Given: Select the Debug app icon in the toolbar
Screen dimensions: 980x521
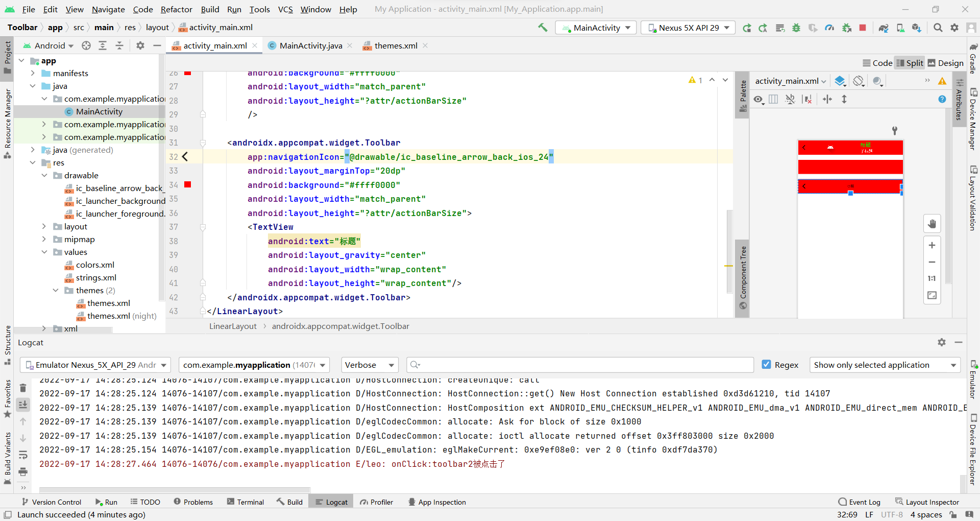Looking at the screenshot, I should tap(796, 28).
